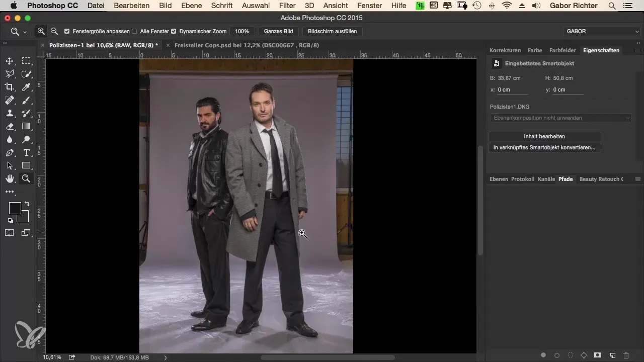Screen dimensions: 644x362
Task: Open the zoom tool preset picker
Action: pyautogui.click(x=18, y=31)
